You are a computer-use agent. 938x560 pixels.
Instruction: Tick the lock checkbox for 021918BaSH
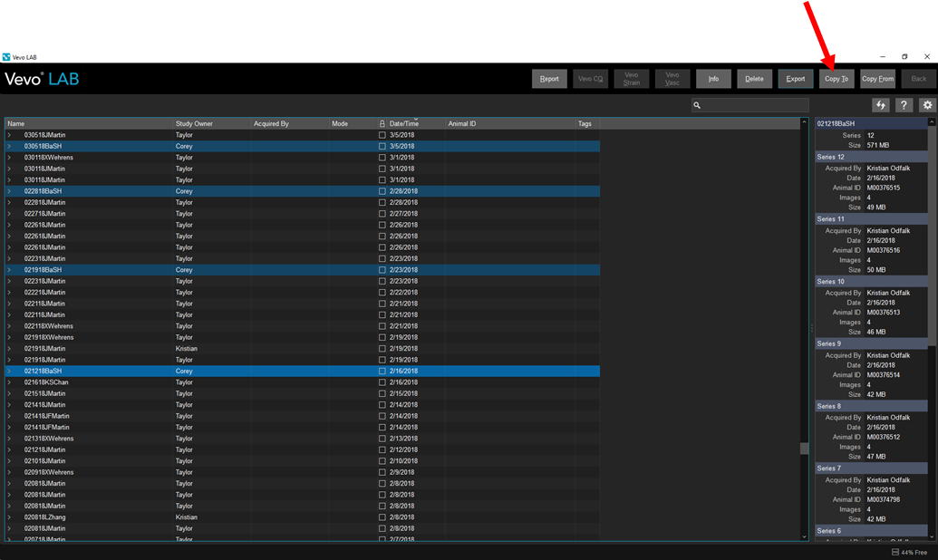click(x=382, y=270)
